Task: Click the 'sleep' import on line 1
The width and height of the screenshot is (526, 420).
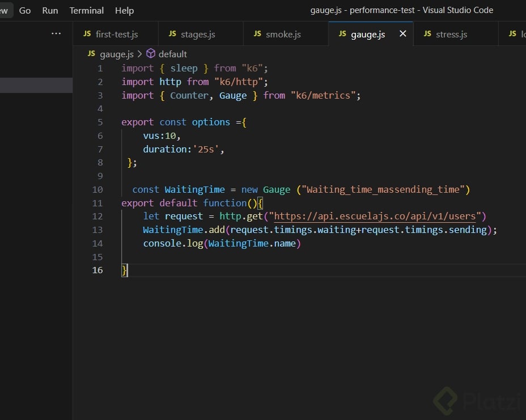Action: pos(184,69)
